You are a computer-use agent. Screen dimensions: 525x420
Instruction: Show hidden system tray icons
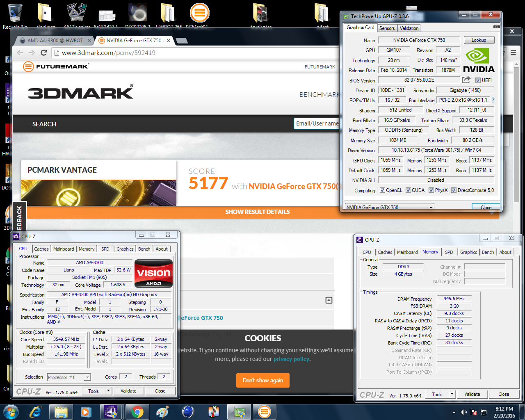click(454, 412)
